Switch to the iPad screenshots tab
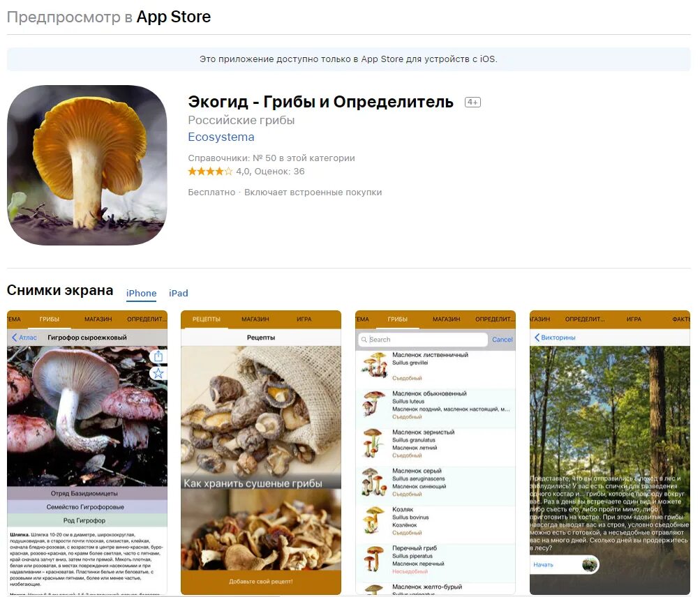This screenshot has height=597, width=700. click(179, 293)
